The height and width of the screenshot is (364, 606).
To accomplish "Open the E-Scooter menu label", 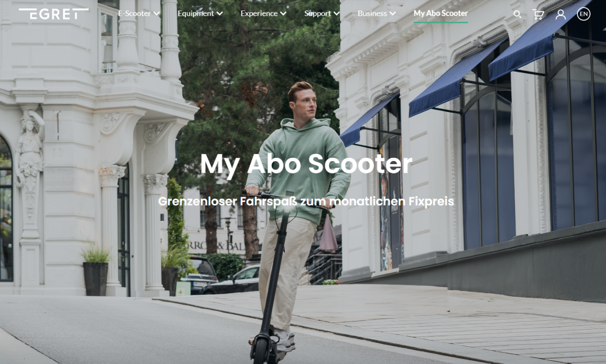I will (x=134, y=13).
